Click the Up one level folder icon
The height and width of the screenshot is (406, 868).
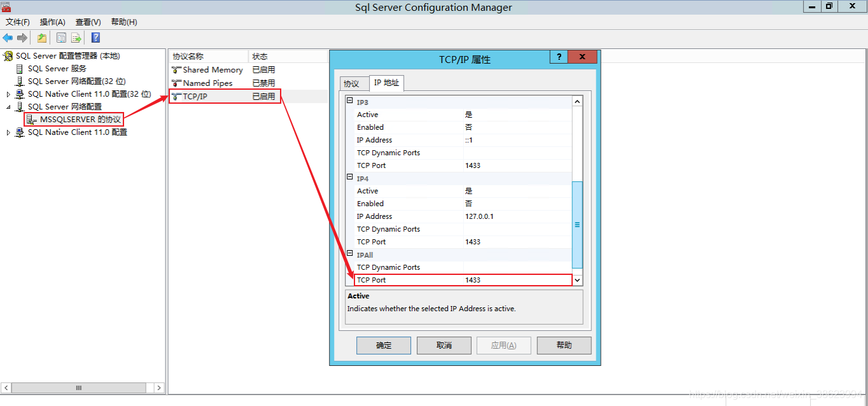(x=42, y=38)
